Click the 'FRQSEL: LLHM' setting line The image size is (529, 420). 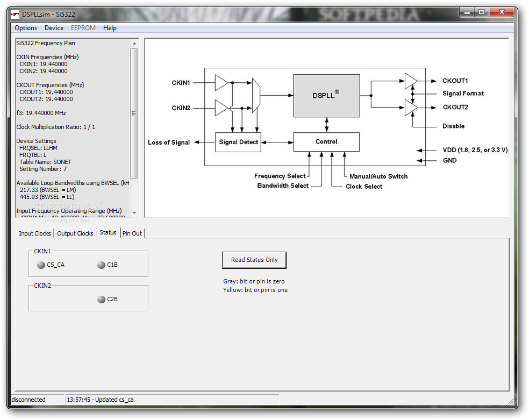(x=38, y=148)
